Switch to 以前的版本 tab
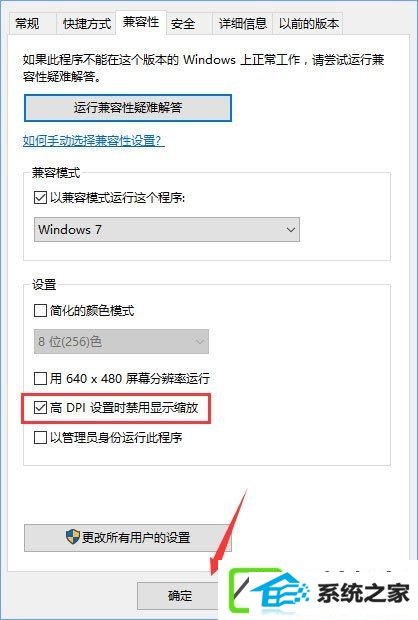Viewport: 418px width, 620px height. point(308,23)
